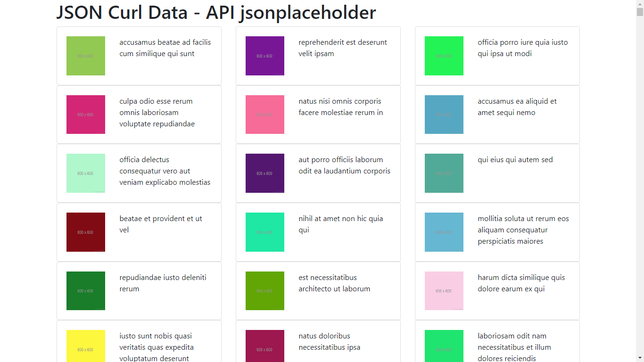Click the 'reprehenderit est deserunt velit ipsam' link

(x=342, y=48)
